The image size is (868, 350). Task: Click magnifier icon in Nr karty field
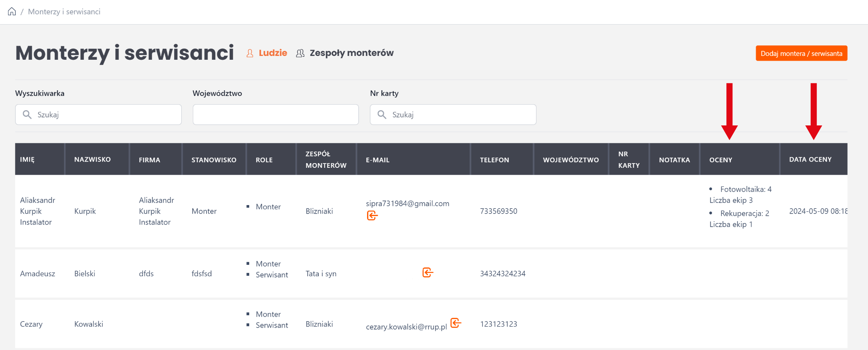click(382, 114)
